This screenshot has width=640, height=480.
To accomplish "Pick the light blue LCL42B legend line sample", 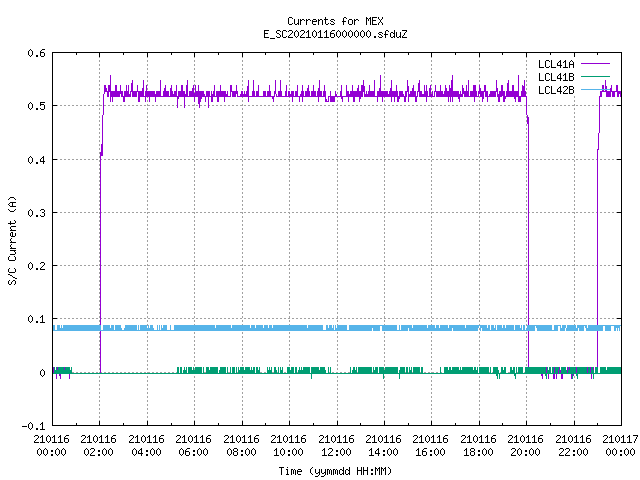I will (595, 89).
